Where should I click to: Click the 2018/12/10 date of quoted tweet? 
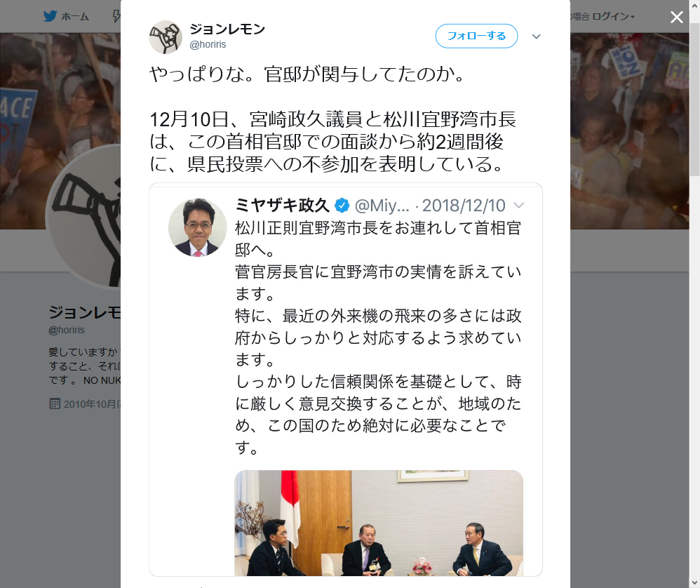pyautogui.click(x=464, y=206)
